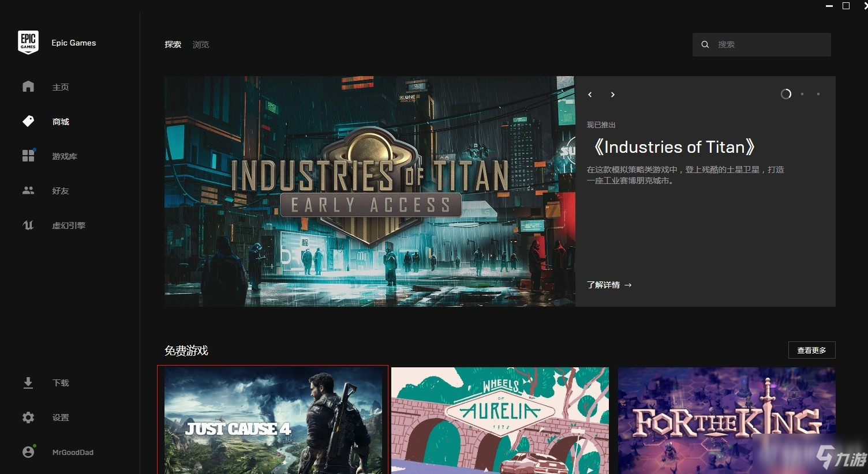Click the 设置 sidebar label
Viewport: 868px width, 474px height.
click(61, 417)
